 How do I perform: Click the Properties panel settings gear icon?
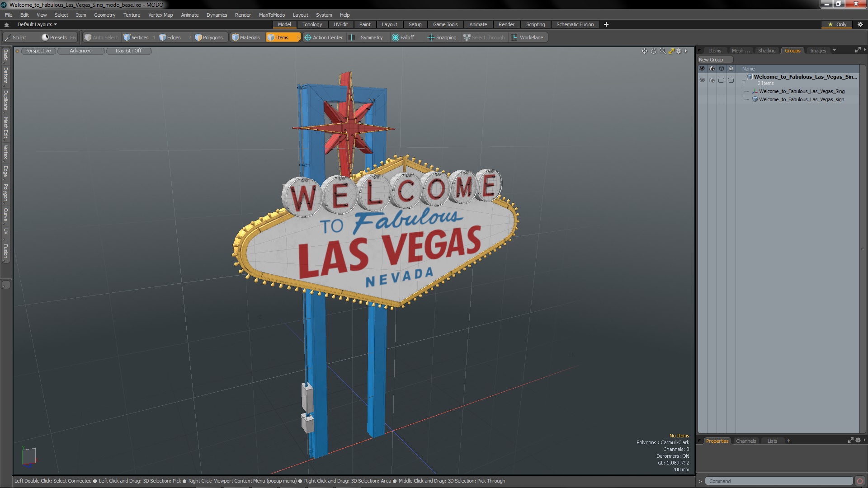[858, 441]
